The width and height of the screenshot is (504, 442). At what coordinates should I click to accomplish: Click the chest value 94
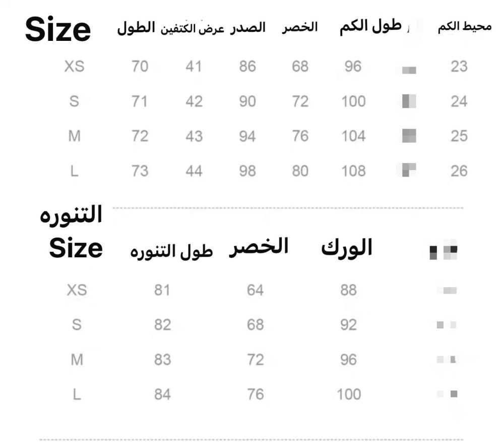(x=247, y=136)
